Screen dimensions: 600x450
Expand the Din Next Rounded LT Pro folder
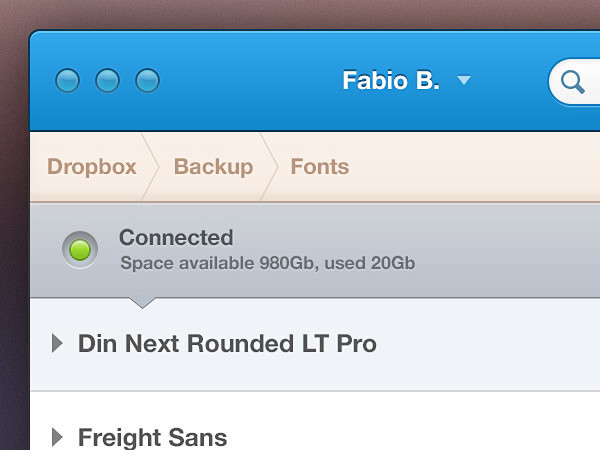(x=57, y=343)
